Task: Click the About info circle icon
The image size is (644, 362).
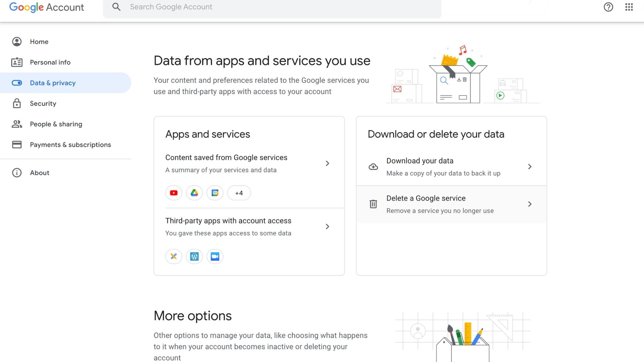Action: 17,173
